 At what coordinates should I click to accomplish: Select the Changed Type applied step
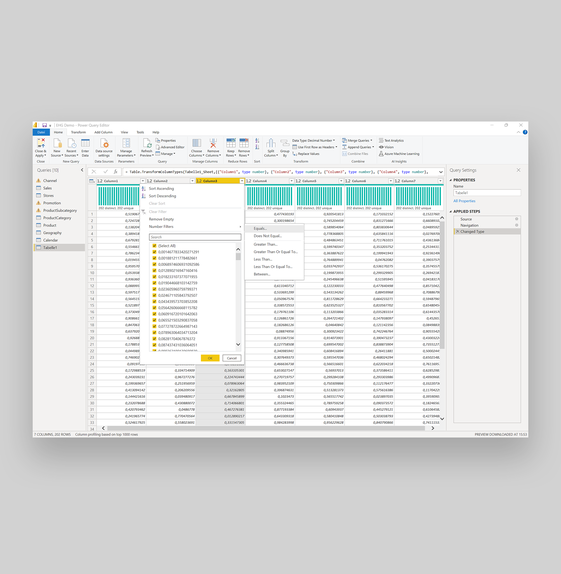pos(487,232)
